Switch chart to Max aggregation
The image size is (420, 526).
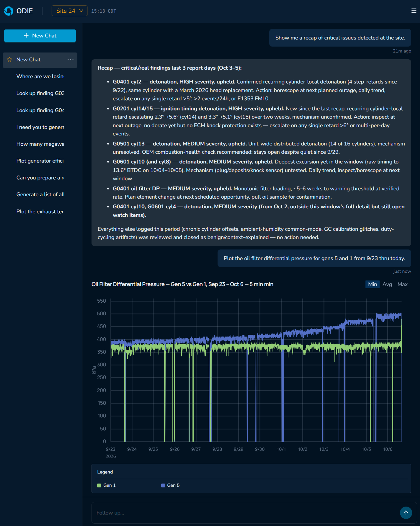point(402,284)
